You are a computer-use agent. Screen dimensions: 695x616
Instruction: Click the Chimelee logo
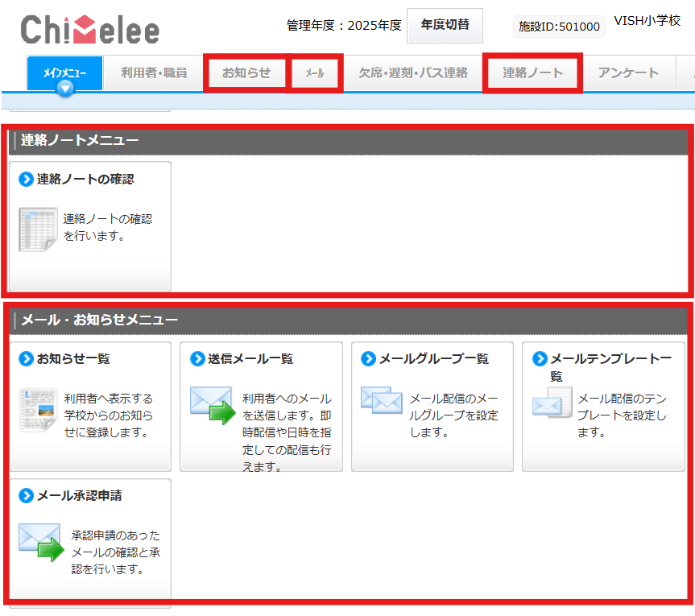pyautogui.click(x=89, y=30)
